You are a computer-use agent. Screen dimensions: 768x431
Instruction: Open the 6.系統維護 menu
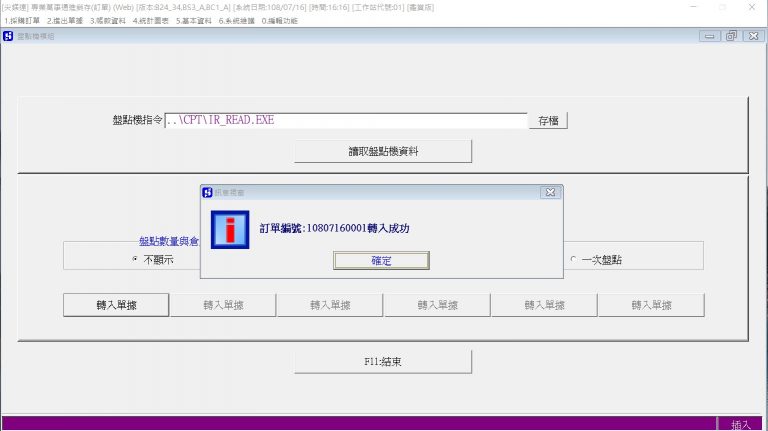(x=237, y=21)
